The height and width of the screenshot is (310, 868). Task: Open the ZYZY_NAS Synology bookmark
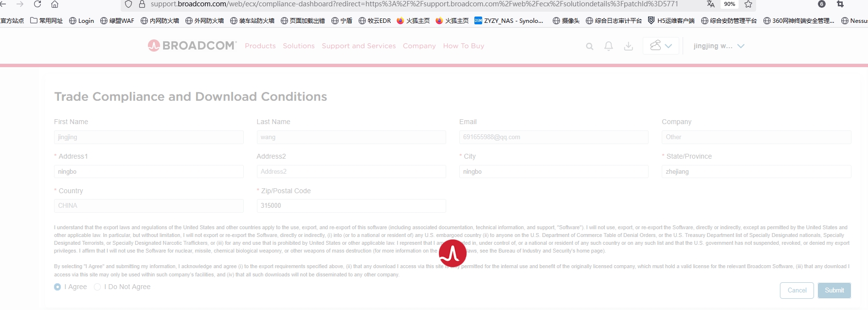click(509, 20)
